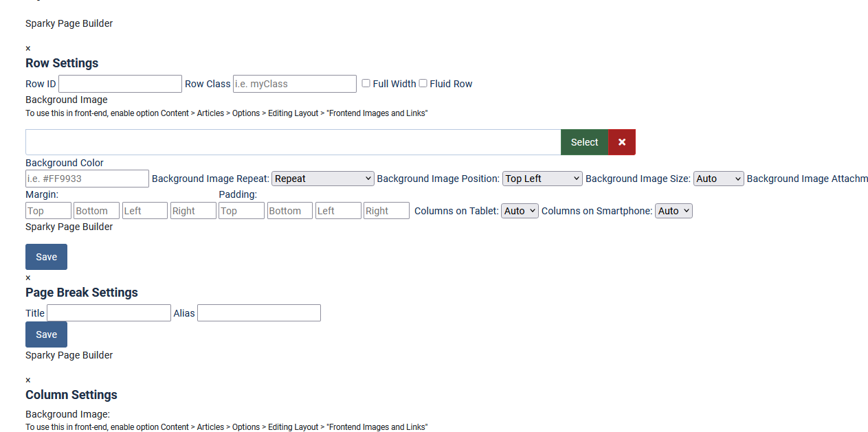Save the Page Break Settings
The image size is (868, 432).
pyautogui.click(x=46, y=334)
